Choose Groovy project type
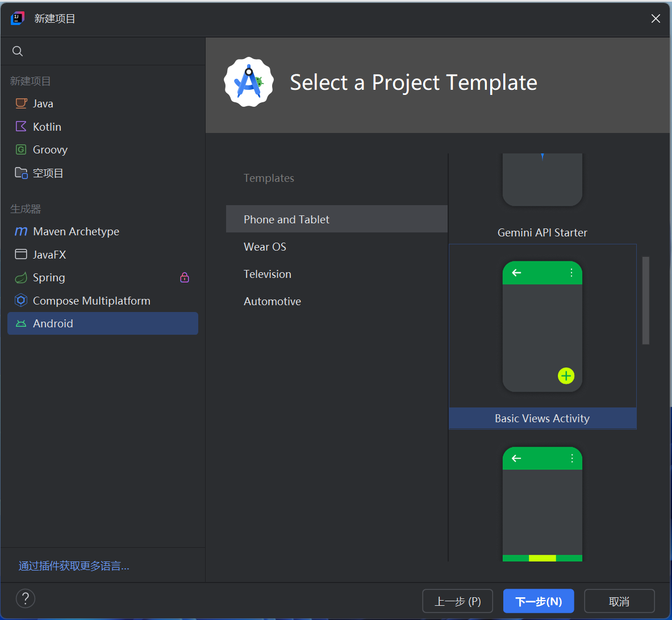672x620 pixels. [x=103, y=149]
